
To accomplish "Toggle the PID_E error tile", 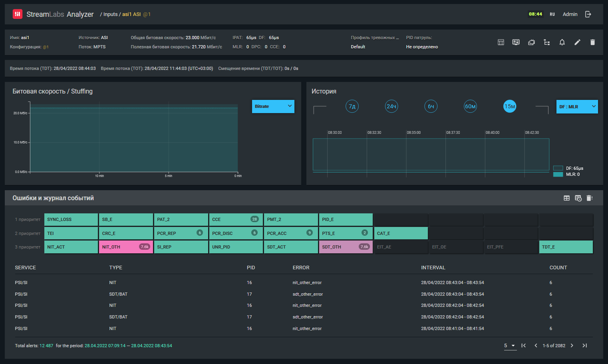I will pyautogui.click(x=346, y=219).
